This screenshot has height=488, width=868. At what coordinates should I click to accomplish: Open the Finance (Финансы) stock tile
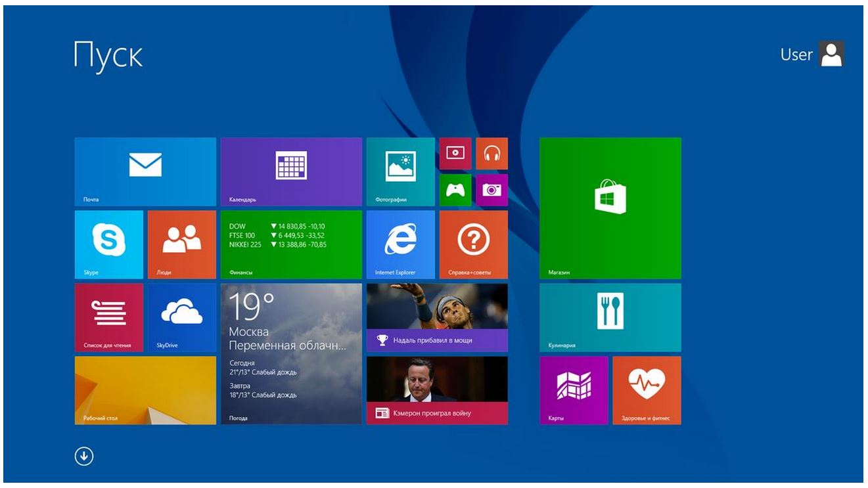tap(291, 245)
